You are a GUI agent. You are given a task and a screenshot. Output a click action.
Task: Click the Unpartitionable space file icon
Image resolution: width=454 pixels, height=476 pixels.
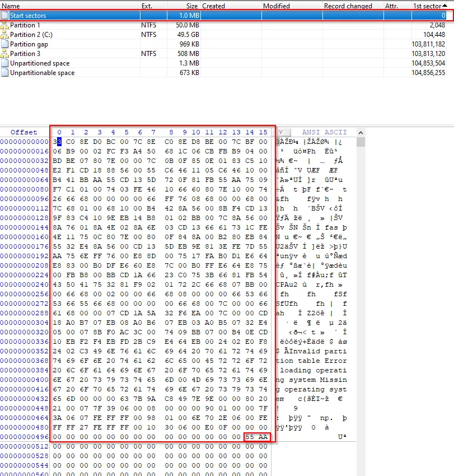[x=5, y=73]
